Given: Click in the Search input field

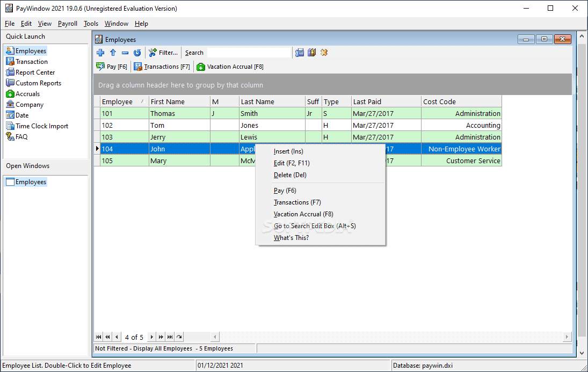Looking at the screenshot, I should coord(249,53).
